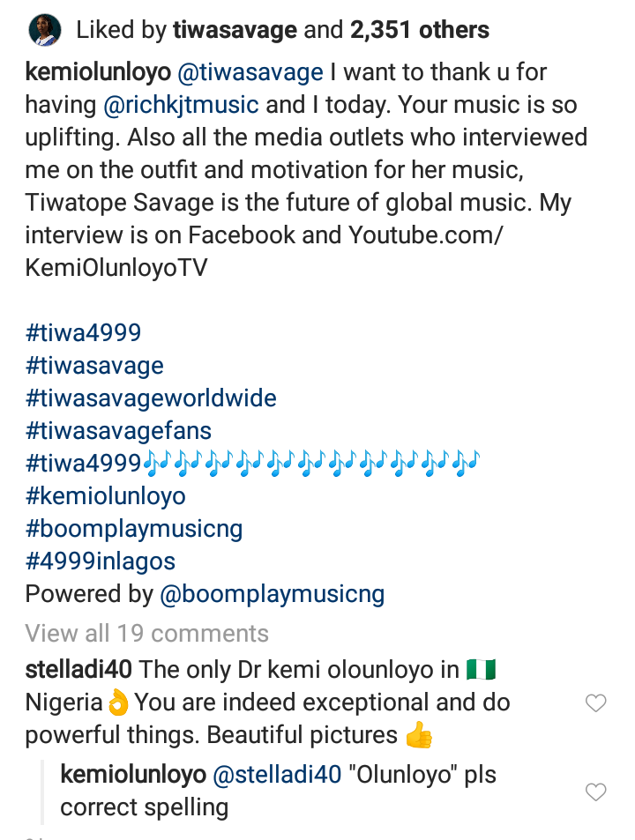Open the first #tiwa4999 hashtag
Screen dimensions: 635x840
pos(83,333)
